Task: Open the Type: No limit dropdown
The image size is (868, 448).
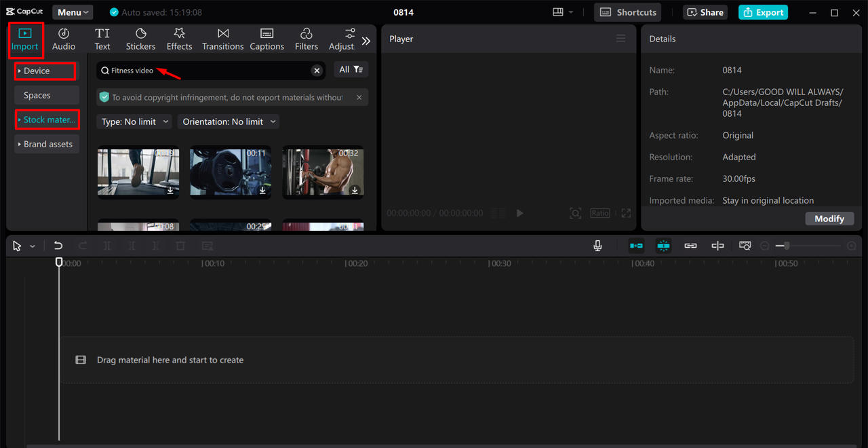Action: pyautogui.click(x=134, y=122)
